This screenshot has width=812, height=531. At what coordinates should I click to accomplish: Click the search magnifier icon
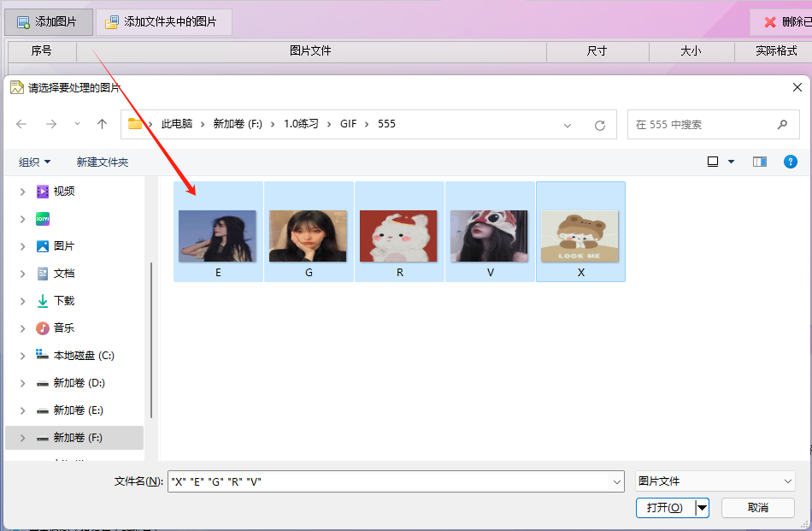[x=782, y=124]
